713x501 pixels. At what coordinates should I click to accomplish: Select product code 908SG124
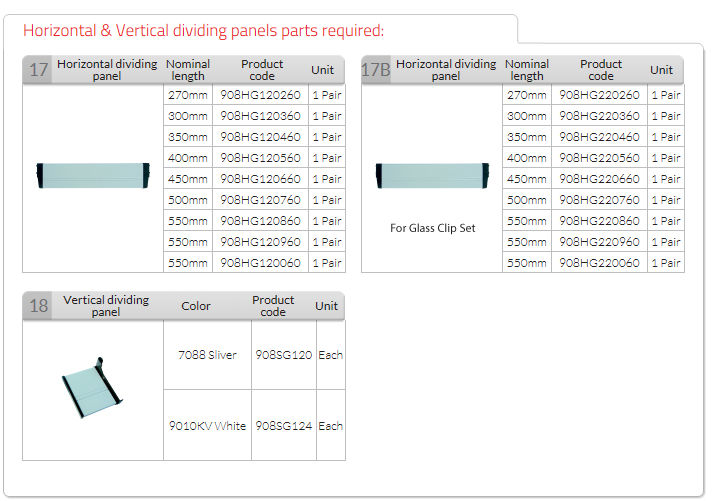pos(284,426)
